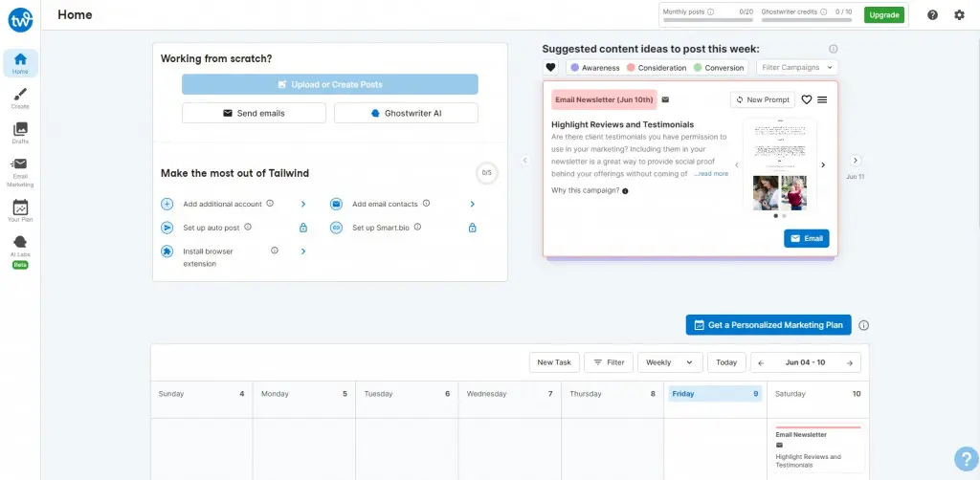Jump to Today in the calendar

click(x=726, y=362)
